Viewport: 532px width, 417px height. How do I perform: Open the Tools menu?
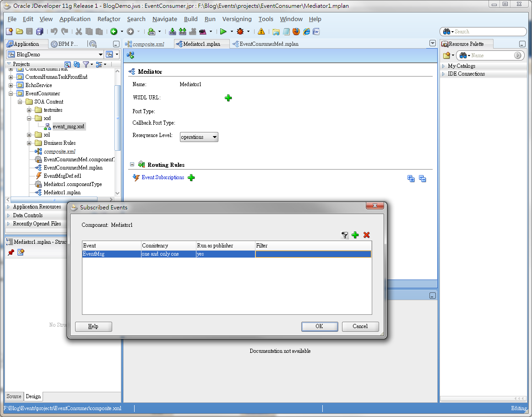(x=266, y=19)
